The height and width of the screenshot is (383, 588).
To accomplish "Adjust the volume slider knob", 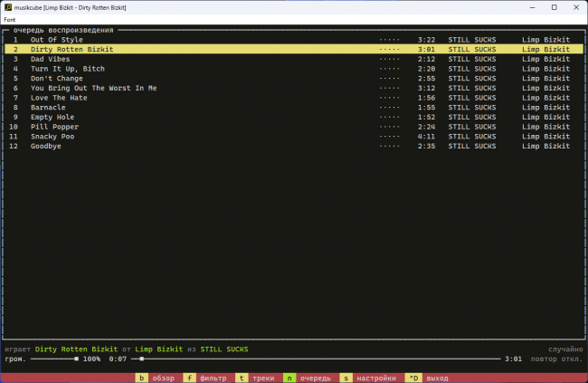I will (77, 359).
